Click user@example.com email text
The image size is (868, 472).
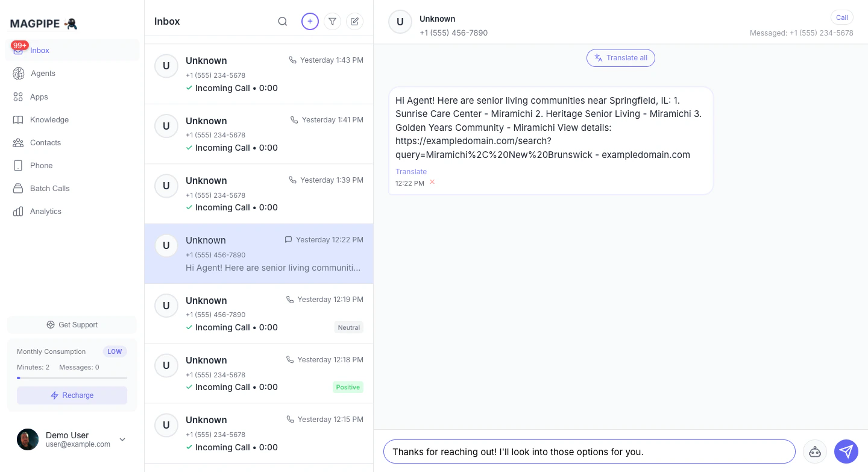[x=78, y=444]
